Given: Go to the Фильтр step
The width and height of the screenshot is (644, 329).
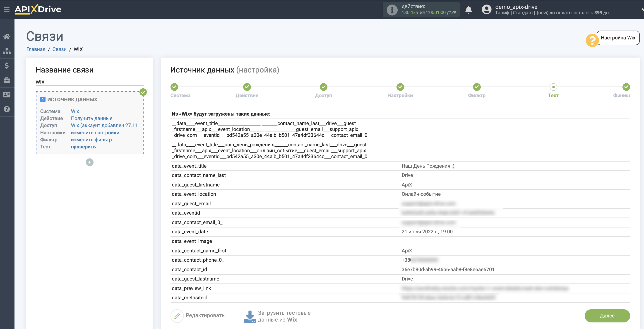Looking at the screenshot, I should (x=477, y=87).
